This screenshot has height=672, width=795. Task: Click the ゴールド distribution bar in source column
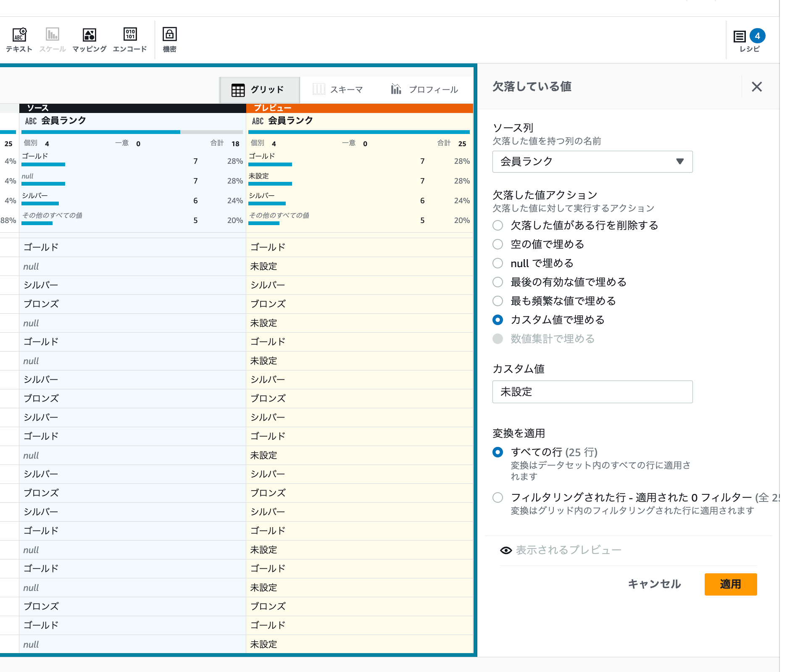pyautogui.click(x=43, y=165)
